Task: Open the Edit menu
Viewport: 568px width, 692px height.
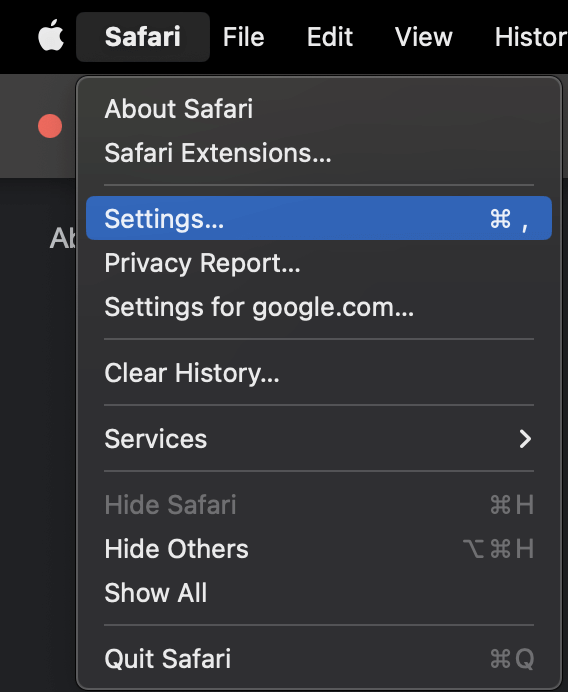Action: 330,37
